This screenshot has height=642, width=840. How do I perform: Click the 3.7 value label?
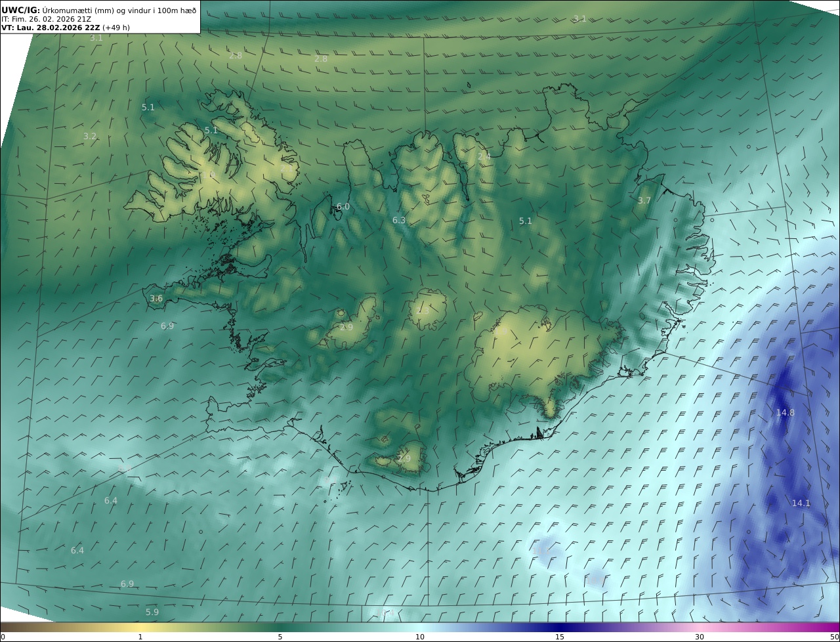(x=644, y=201)
